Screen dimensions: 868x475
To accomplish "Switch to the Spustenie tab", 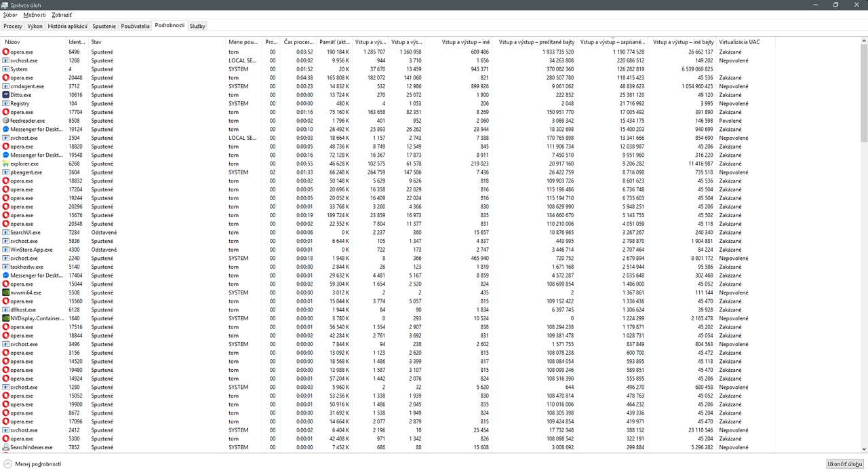I will (104, 26).
